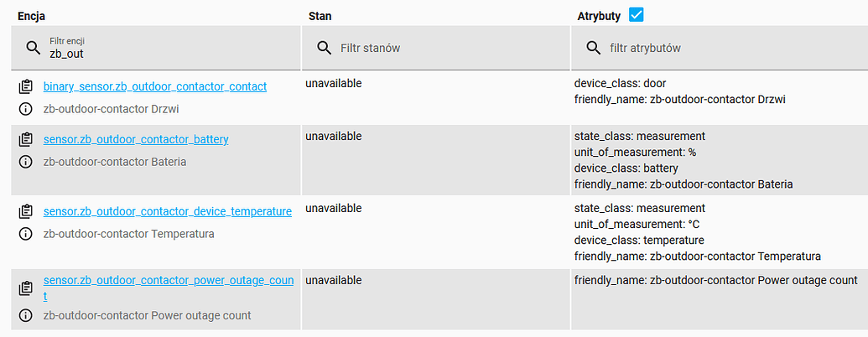
Task: Click search icon in Filtr stanów
Action: 325,48
